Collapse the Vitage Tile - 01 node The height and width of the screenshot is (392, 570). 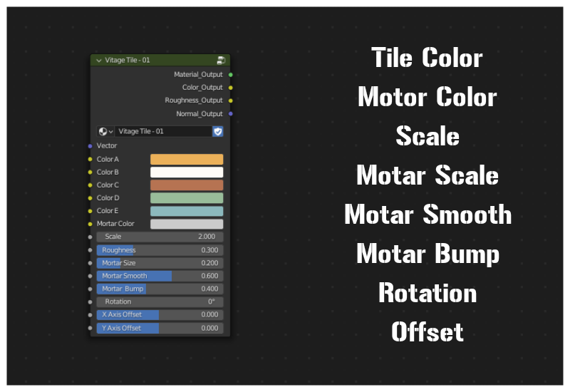(x=99, y=61)
